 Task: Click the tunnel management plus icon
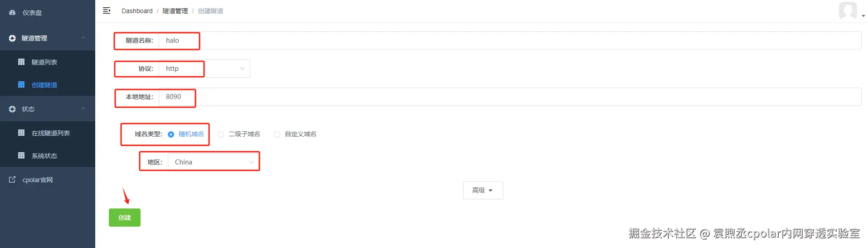pyautogui.click(x=12, y=38)
